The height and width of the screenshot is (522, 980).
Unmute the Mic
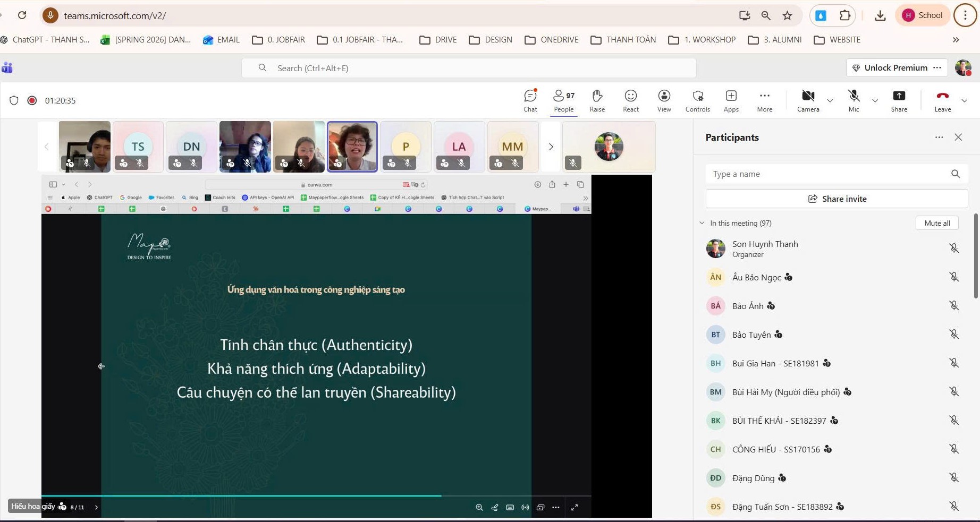click(x=854, y=100)
